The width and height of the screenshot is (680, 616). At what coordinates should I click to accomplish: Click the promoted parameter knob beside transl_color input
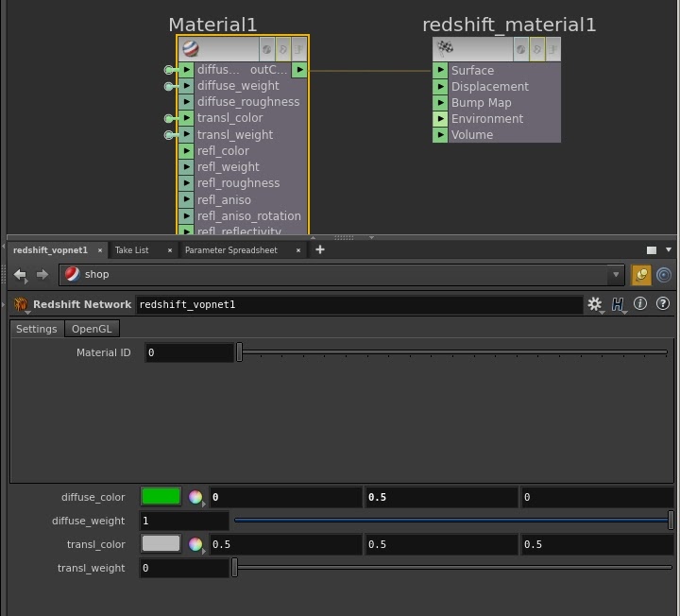coord(169,118)
